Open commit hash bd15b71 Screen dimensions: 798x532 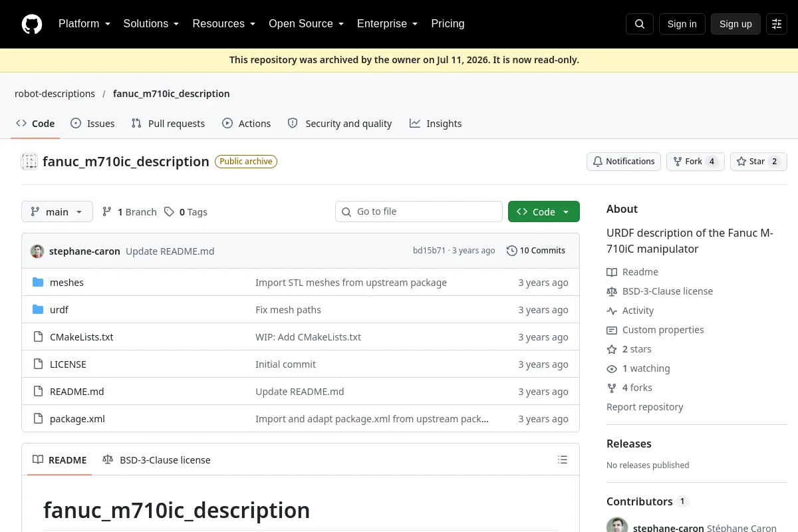coord(429,251)
